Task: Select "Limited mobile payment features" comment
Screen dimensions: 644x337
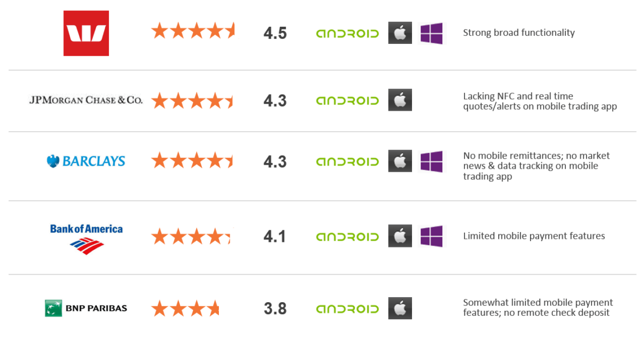Action: tap(534, 236)
